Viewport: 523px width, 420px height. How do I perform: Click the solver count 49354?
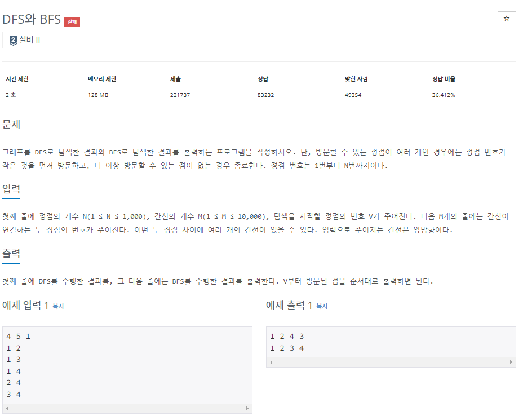coord(353,95)
